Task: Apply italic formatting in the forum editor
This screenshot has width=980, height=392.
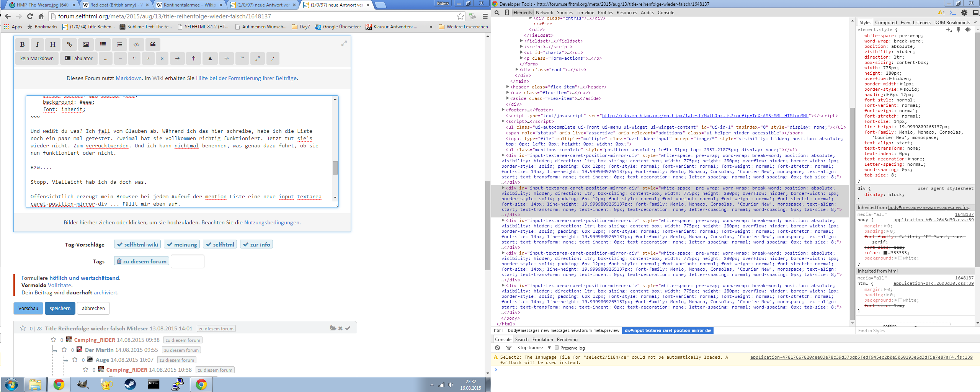Action: [x=38, y=44]
